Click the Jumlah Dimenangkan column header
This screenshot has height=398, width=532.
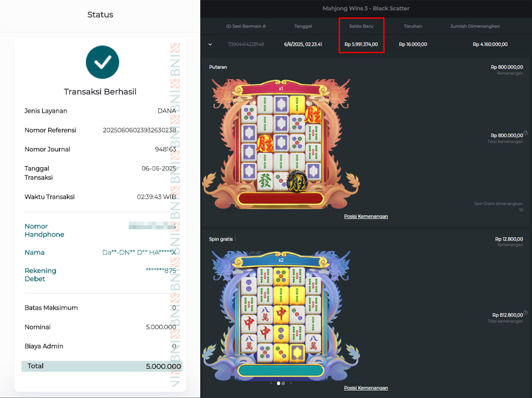pyautogui.click(x=475, y=26)
